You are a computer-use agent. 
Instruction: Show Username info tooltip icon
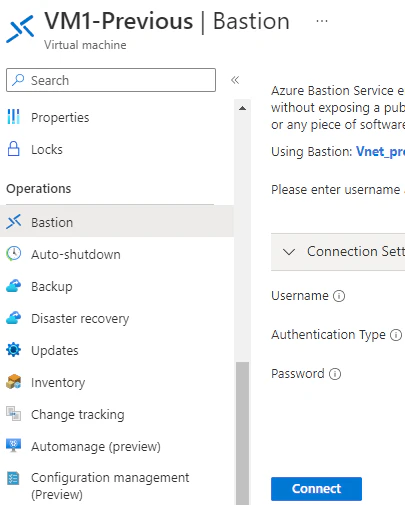(339, 296)
